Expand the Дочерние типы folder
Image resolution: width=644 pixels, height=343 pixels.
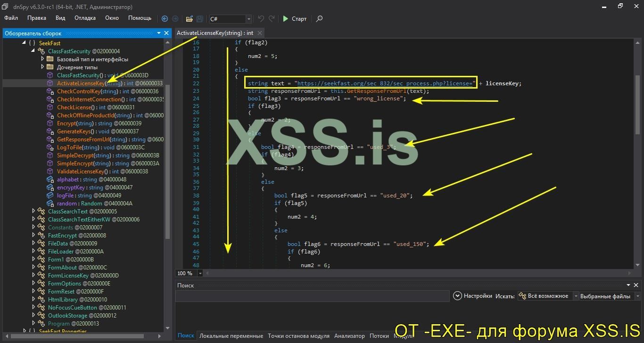click(42, 67)
